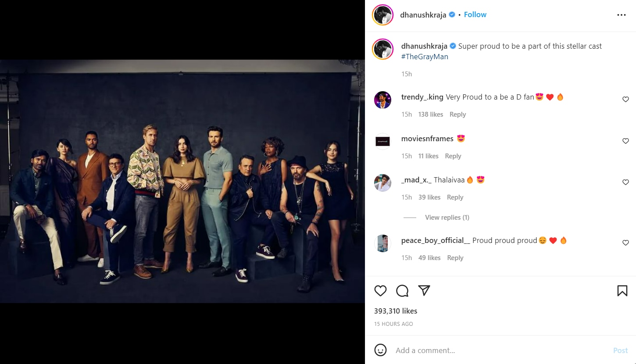The width and height of the screenshot is (636, 364).
Task: Like the post with the heart icon
Action: click(x=380, y=291)
